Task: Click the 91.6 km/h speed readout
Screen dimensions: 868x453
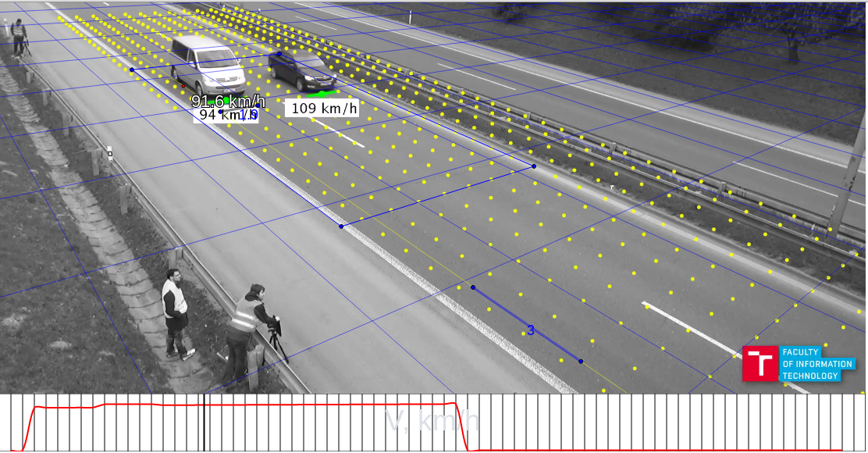Action: 228,102
